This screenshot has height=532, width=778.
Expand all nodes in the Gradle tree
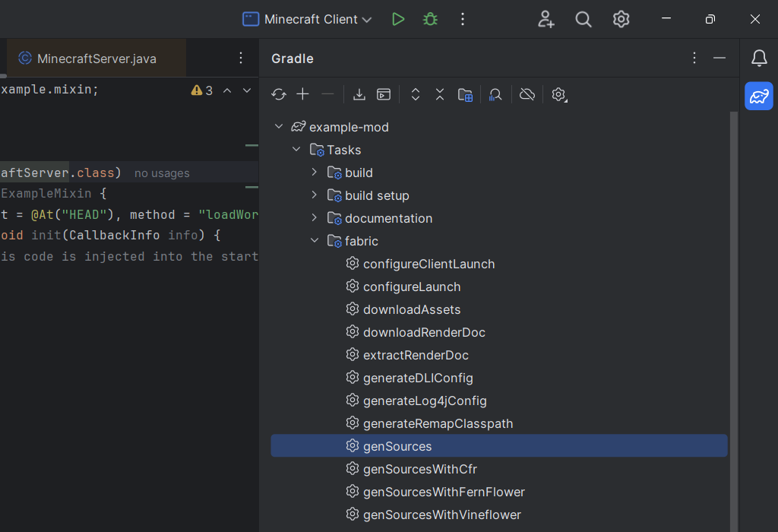(415, 94)
